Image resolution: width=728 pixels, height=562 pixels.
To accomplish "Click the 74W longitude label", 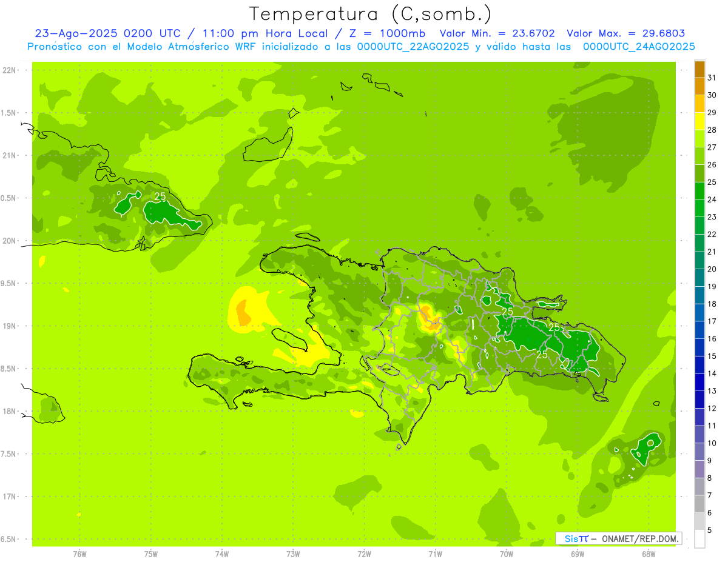I will (222, 554).
